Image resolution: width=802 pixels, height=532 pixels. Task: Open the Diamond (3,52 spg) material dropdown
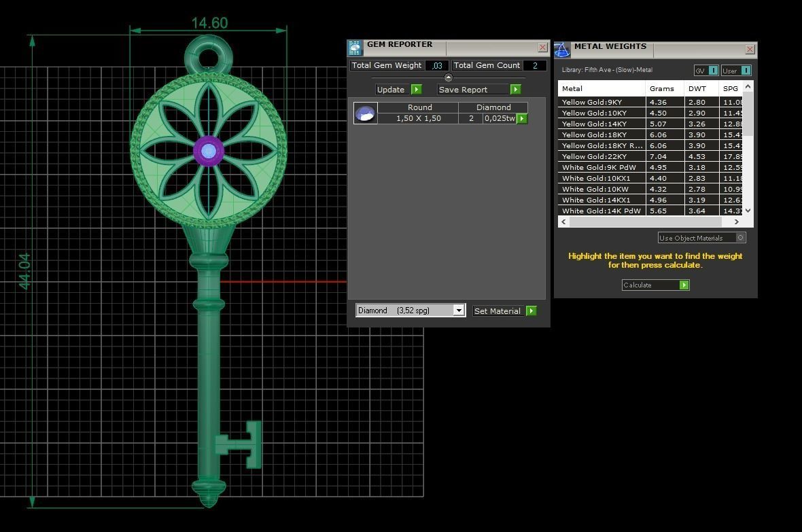pyautogui.click(x=459, y=311)
